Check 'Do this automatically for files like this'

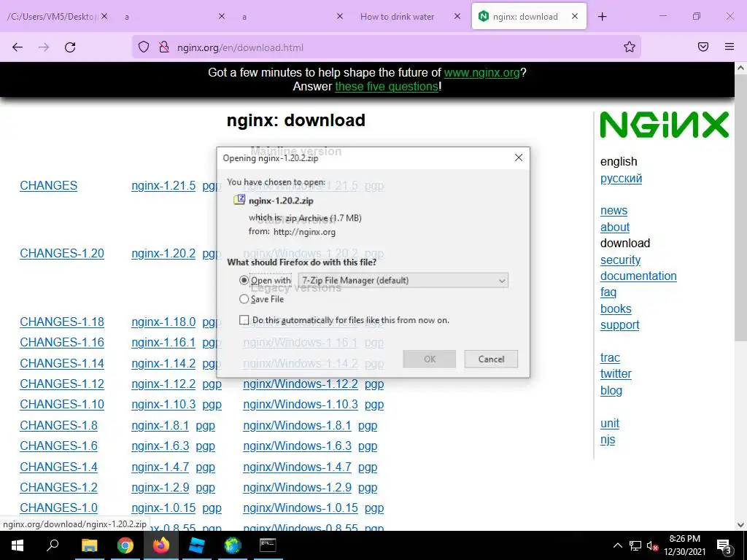244,320
